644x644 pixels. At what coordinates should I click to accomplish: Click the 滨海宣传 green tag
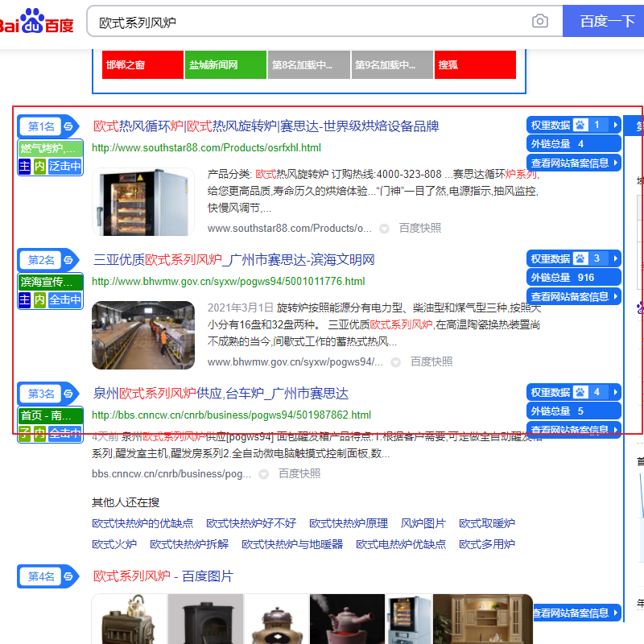pos(51,282)
